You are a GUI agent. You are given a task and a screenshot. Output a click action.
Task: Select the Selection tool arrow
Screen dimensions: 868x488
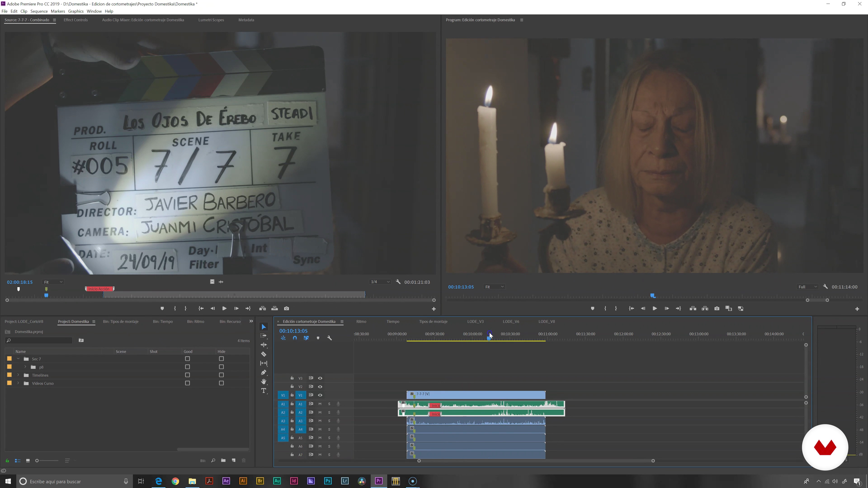pyautogui.click(x=264, y=327)
